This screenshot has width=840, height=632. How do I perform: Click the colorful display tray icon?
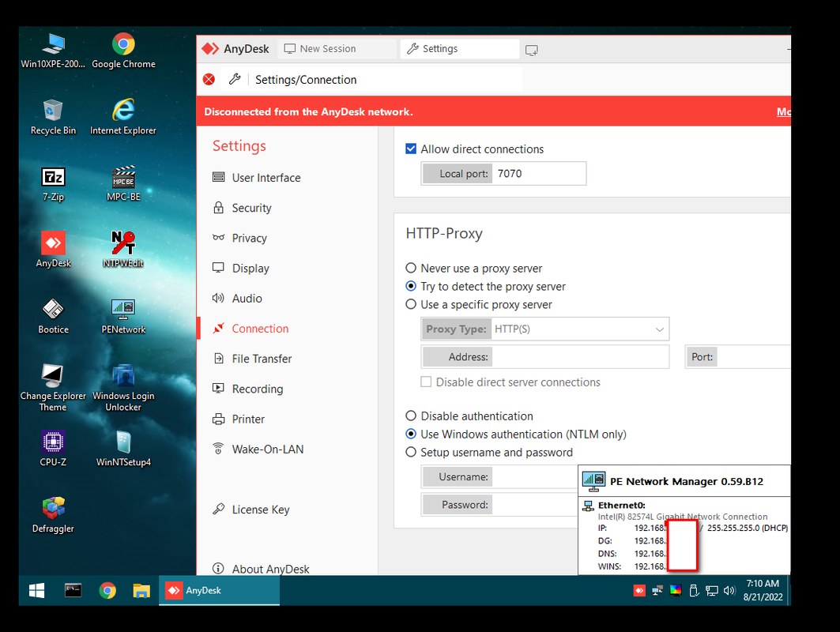pos(676,590)
